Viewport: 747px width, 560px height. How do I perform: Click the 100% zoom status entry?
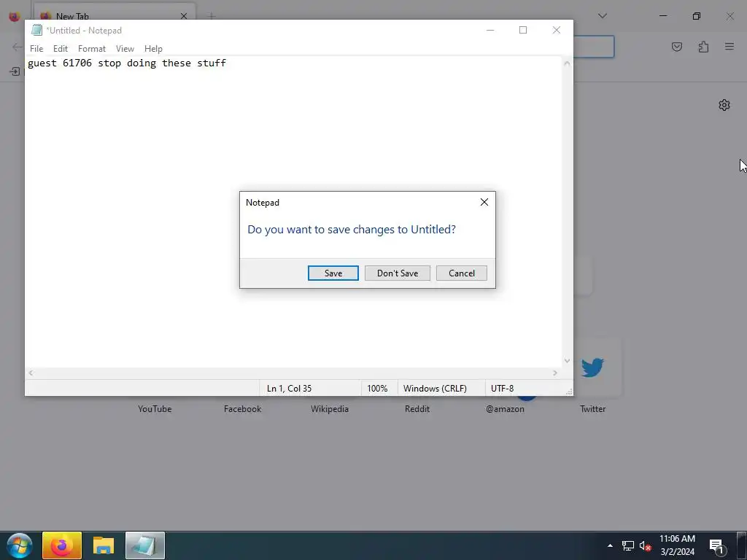[x=377, y=388]
